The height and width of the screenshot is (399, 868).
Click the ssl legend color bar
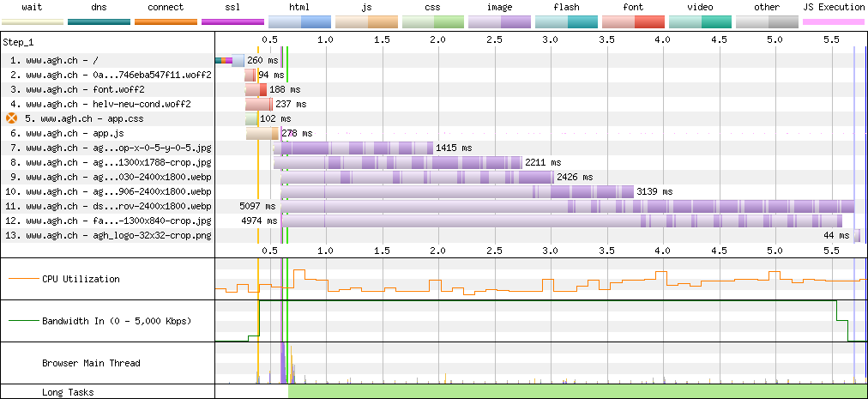pyautogui.click(x=232, y=22)
